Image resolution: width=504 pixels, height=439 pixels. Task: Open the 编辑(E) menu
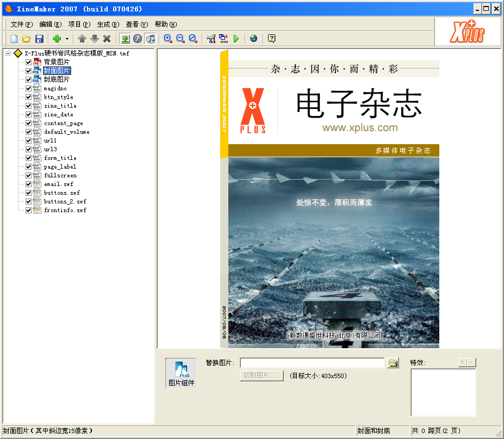click(51, 24)
